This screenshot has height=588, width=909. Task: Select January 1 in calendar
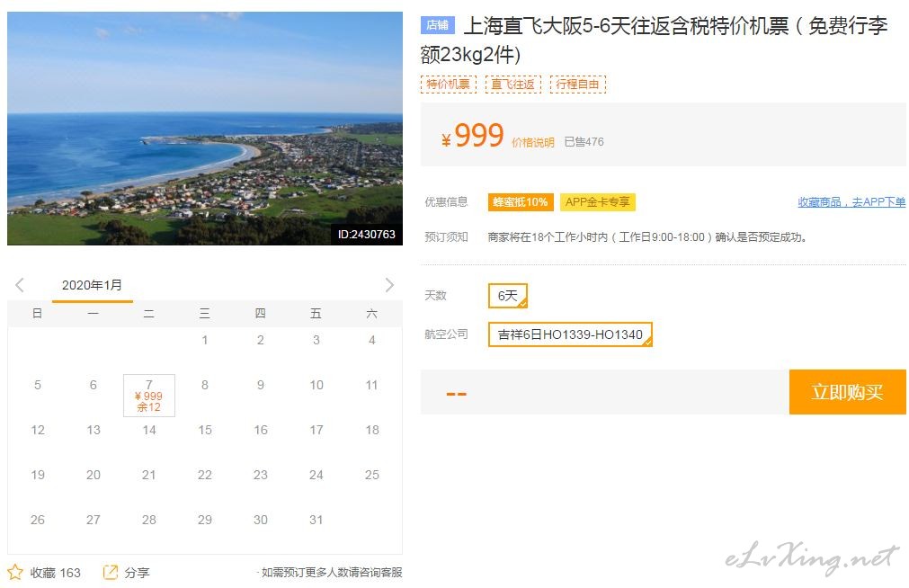tap(205, 340)
